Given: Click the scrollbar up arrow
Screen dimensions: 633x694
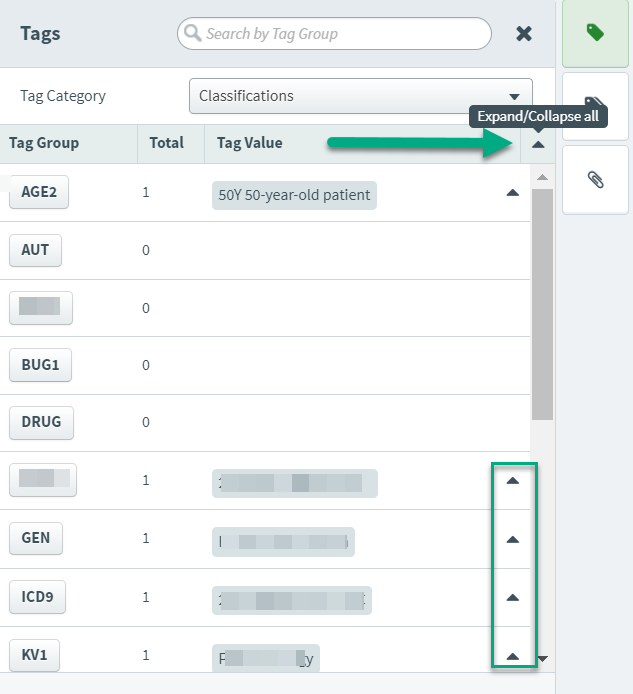Looking at the screenshot, I should pos(542,177).
